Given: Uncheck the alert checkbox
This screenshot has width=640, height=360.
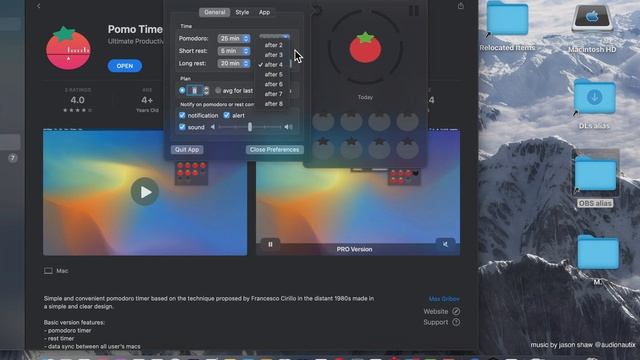Looking at the screenshot, I should [227, 116].
